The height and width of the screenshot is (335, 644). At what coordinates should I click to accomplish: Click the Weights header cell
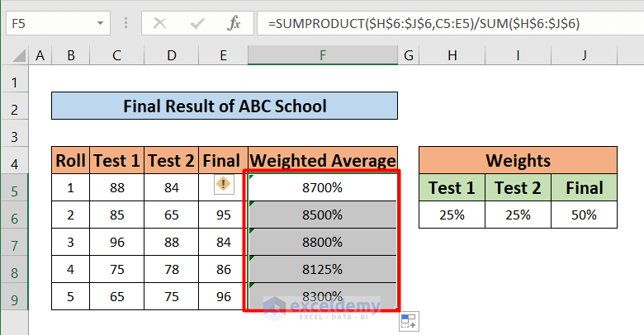tap(518, 160)
